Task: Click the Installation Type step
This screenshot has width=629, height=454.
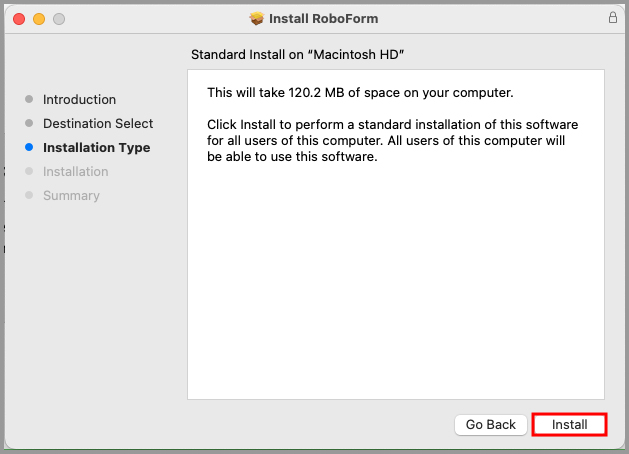Action: [97, 148]
